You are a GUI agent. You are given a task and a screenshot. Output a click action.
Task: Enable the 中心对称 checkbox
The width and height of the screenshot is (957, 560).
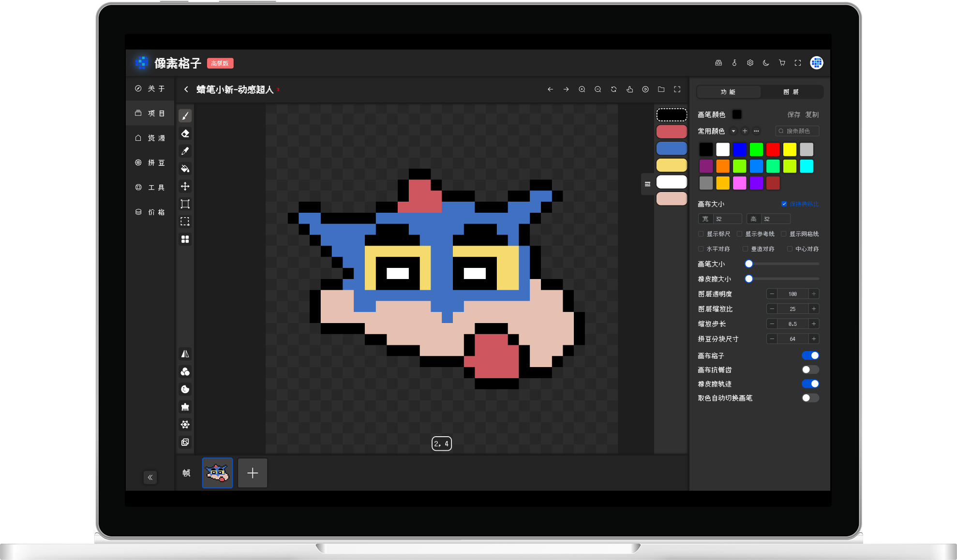click(790, 249)
